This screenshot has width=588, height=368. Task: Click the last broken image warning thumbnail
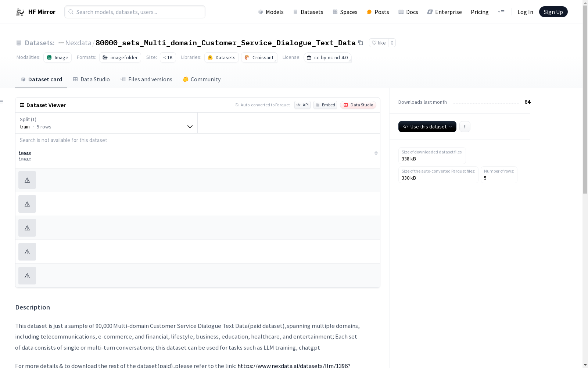point(27,276)
